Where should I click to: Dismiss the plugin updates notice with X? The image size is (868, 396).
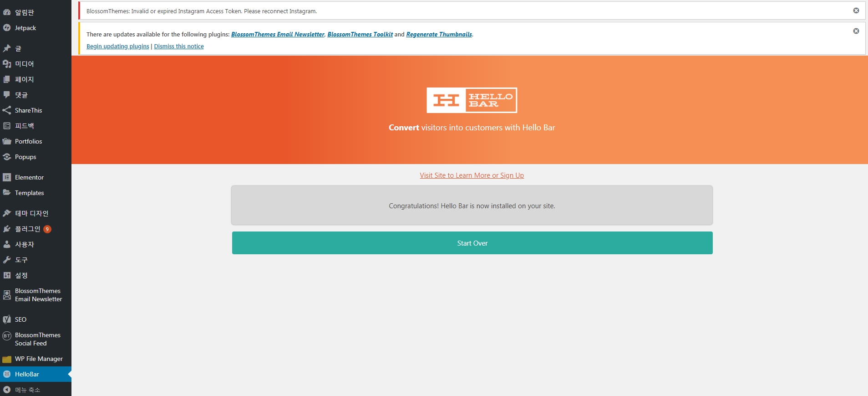coord(856,31)
